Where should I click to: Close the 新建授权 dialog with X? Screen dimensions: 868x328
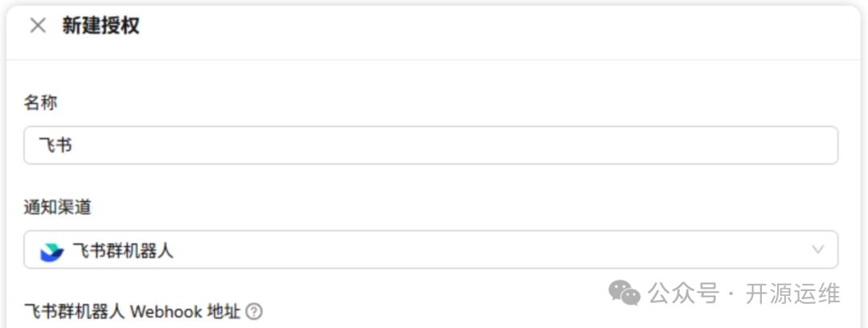pos(38,26)
